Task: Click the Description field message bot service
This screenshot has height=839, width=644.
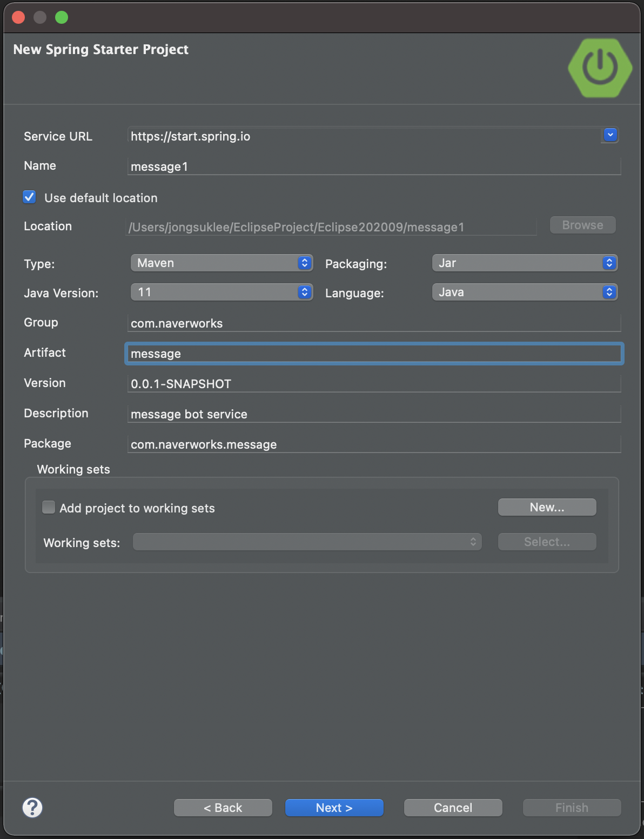Action: [374, 414]
